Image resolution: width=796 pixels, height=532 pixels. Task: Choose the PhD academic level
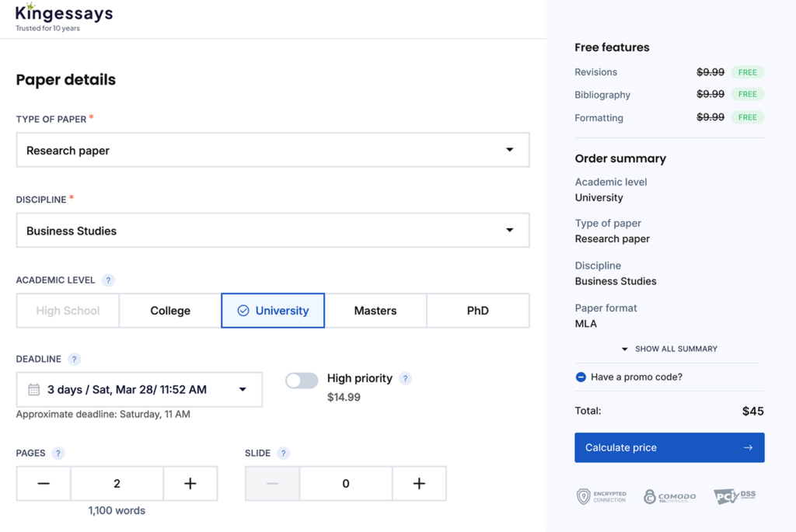pyautogui.click(x=477, y=311)
